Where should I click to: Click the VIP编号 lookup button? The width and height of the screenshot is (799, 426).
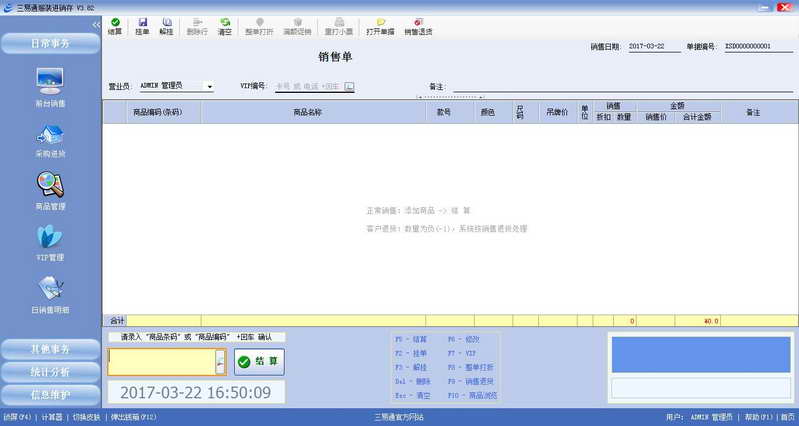pos(349,86)
